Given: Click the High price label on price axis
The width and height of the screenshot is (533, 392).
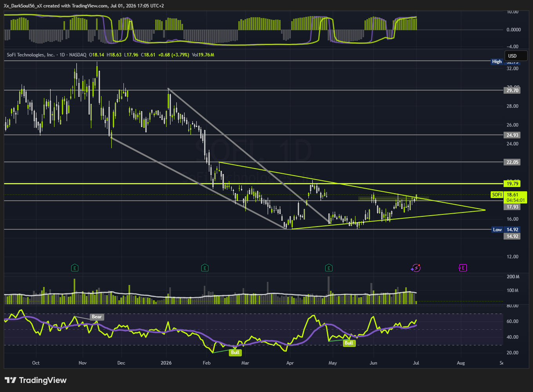Looking at the screenshot, I should tap(497, 62).
